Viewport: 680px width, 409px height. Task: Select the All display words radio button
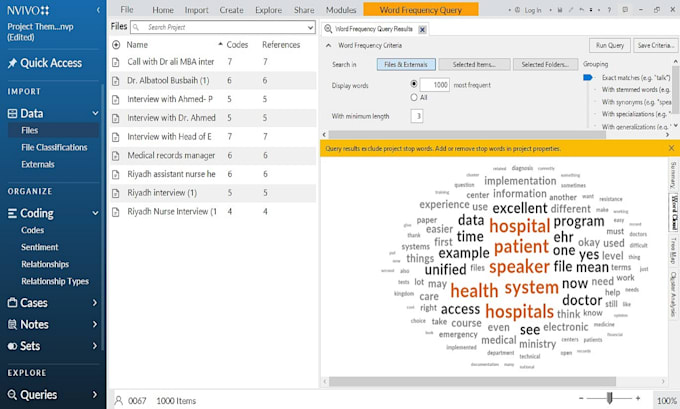(414, 98)
